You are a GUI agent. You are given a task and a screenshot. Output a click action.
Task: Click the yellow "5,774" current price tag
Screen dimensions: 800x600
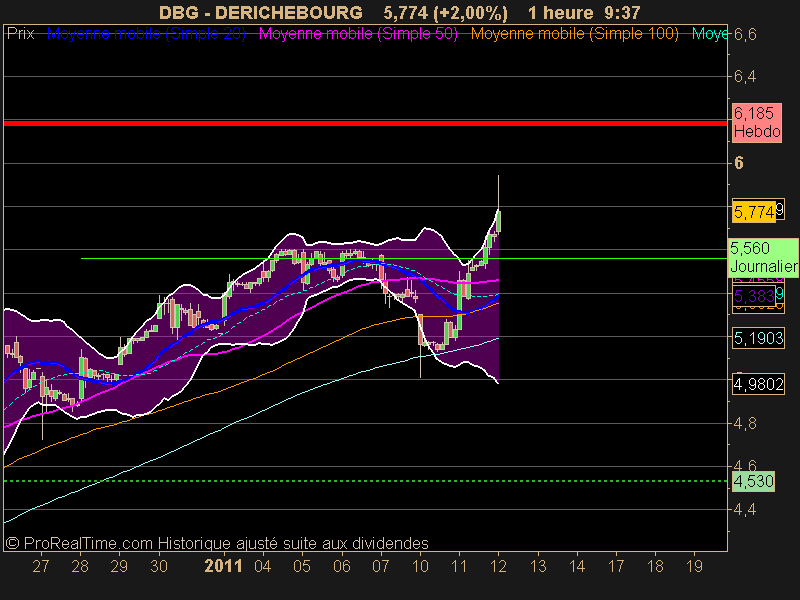[x=754, y=212]
